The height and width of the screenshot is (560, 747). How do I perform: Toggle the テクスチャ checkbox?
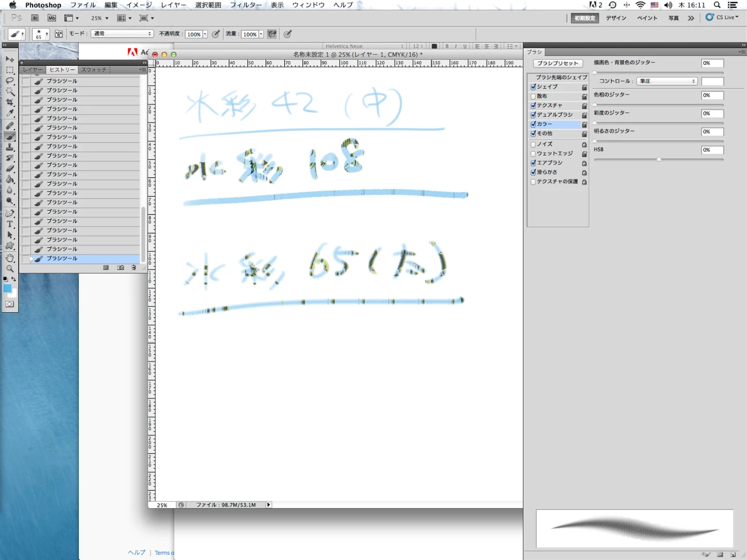533,106
